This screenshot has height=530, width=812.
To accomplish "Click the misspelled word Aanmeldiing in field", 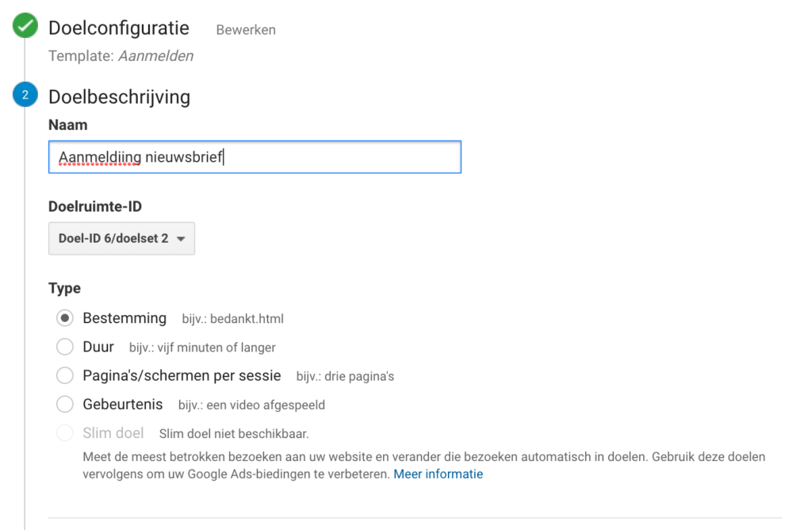I will point(100,157).
